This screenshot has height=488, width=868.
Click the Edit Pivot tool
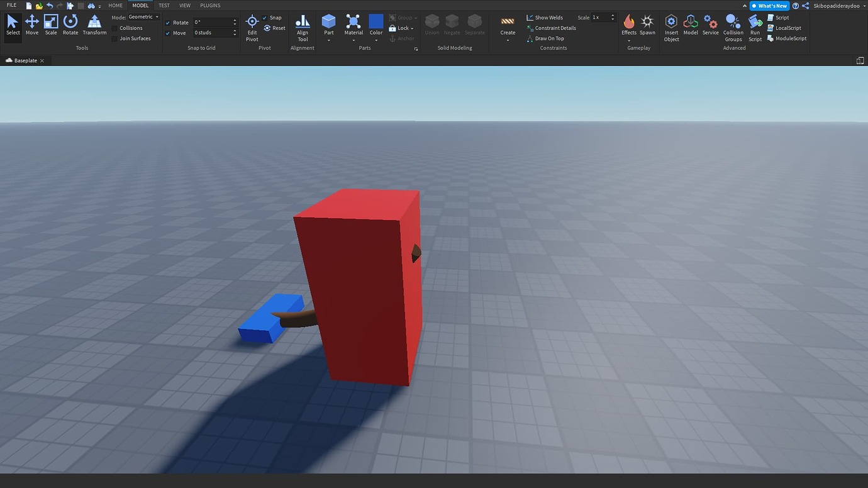[252, 25]
